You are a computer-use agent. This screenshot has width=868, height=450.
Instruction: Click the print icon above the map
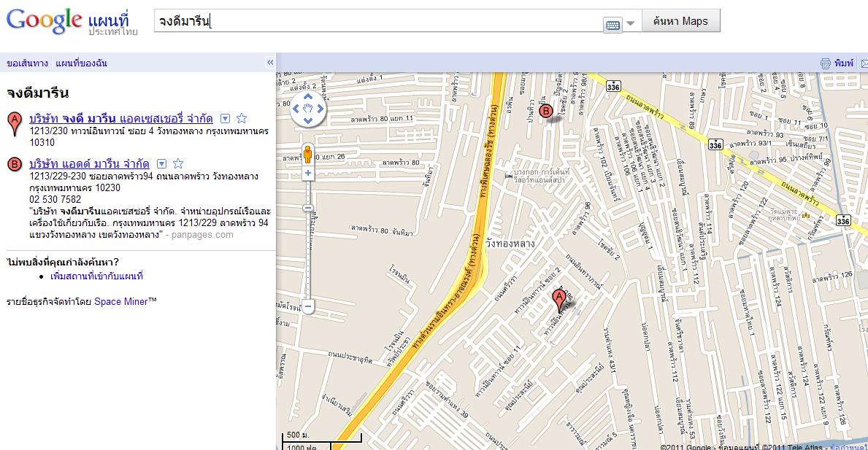click(826, 63)
